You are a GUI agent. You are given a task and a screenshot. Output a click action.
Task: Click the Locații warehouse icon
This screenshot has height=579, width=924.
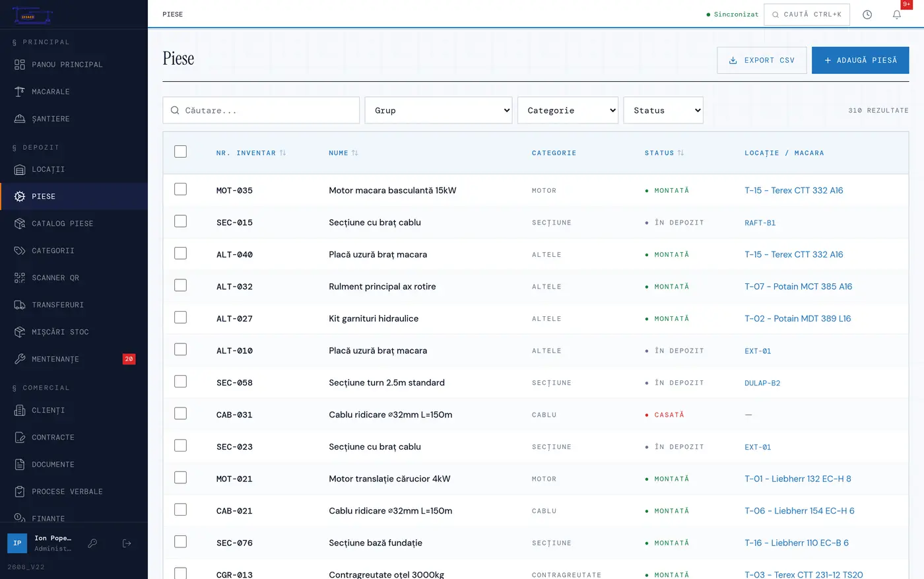[20, 170]
